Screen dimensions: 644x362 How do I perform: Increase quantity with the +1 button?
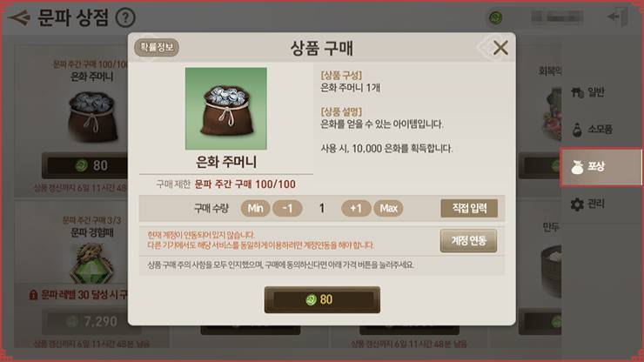tap(356, 208)
